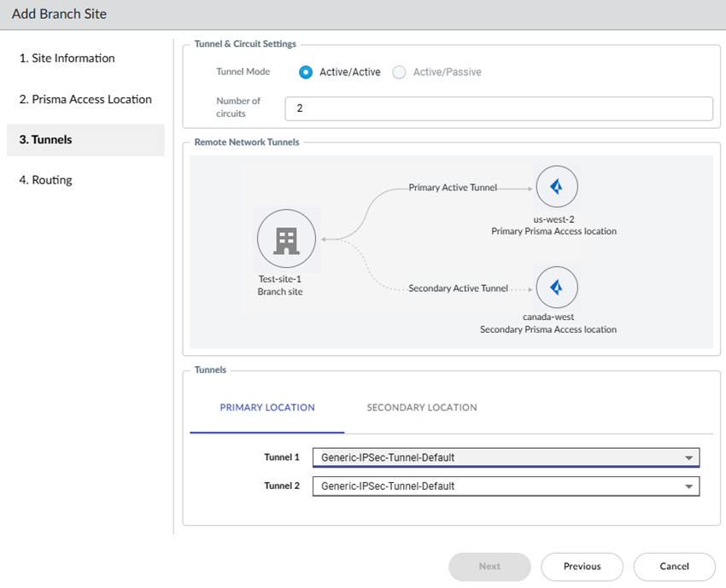The width and height of the screenshot is (726, 588).
Task: Click the Primary Active Tunnel label
Action: [453, 188]
